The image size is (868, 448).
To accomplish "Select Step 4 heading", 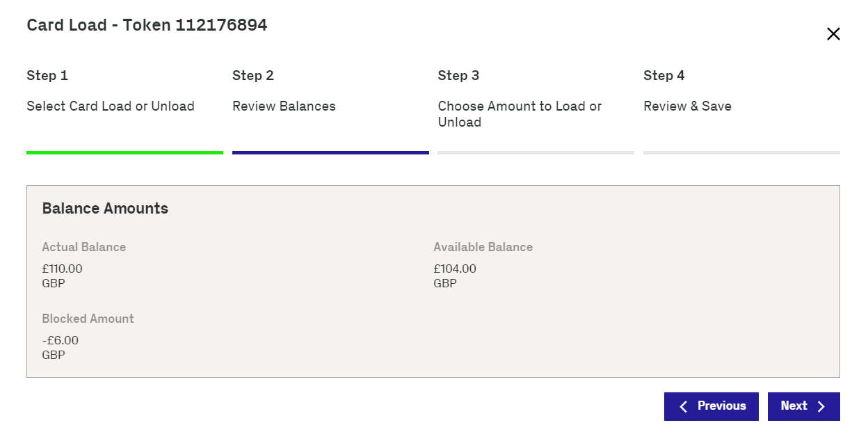I will click(664, 76).
